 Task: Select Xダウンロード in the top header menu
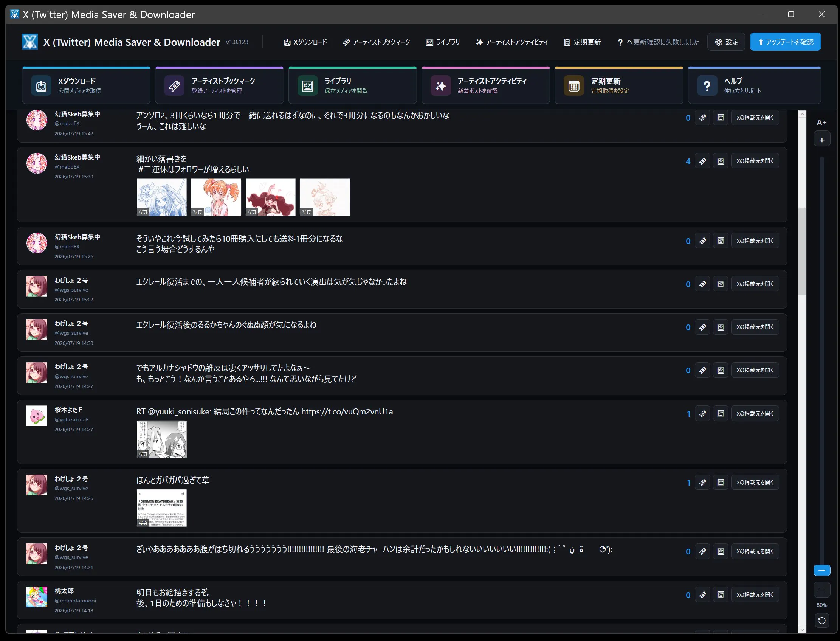tap(305, 42)
